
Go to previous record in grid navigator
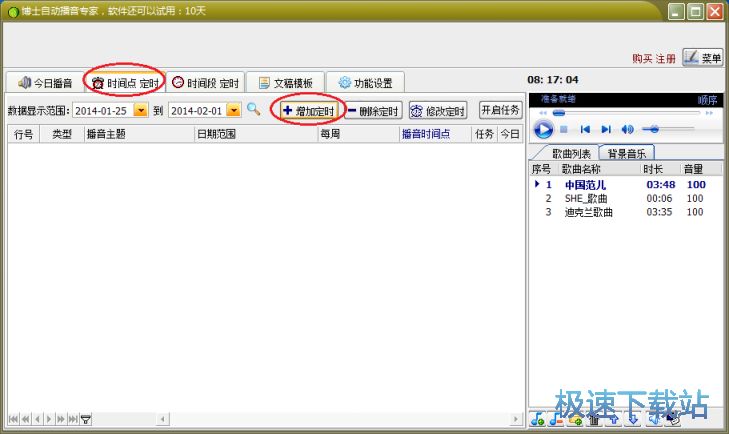[37, 419]
